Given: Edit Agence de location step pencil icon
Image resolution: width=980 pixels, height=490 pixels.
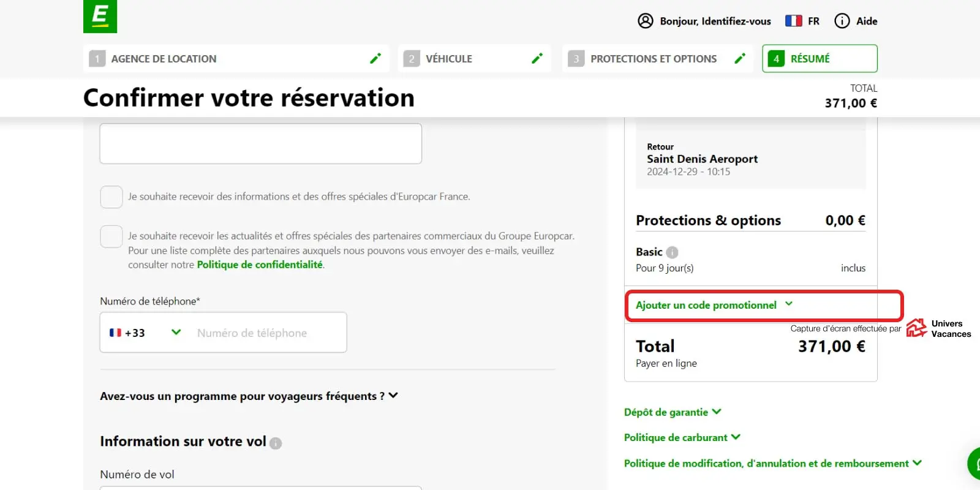Looking at the screenshot, I should coord(375,59).
